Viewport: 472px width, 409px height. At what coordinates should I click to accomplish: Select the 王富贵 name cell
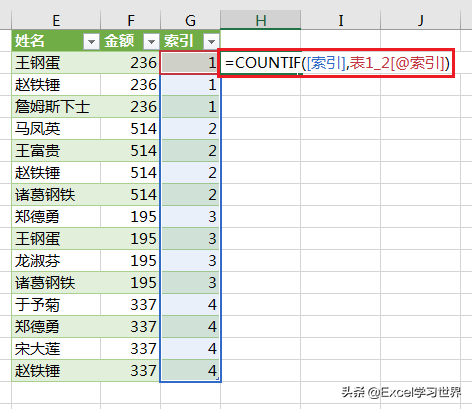click(x=56, y=151)
